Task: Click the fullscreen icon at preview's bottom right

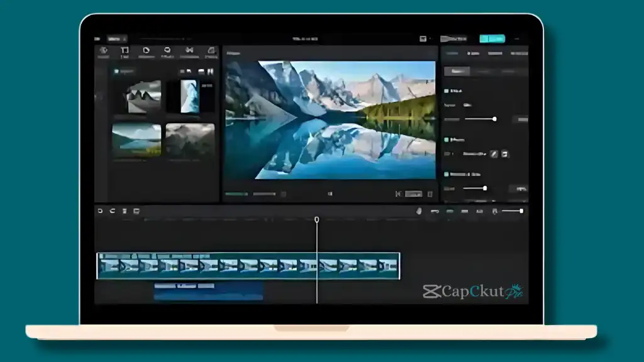Action: [x=430, y=194]
